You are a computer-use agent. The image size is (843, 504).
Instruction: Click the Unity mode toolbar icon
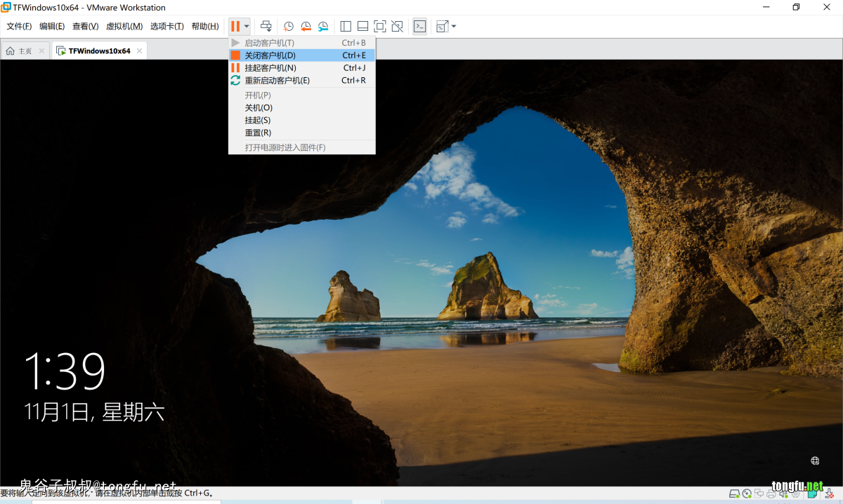point(398,27)
